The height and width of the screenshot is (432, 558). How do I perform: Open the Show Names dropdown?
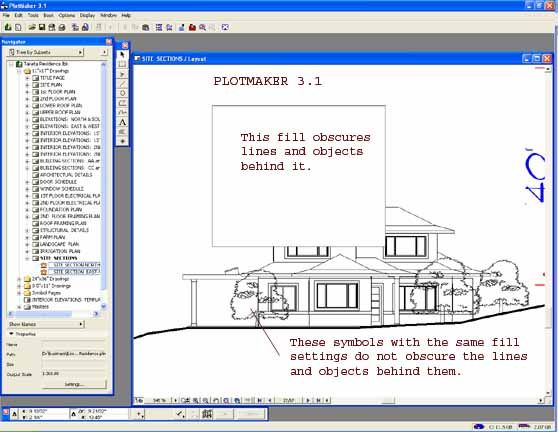click(46, 324)
